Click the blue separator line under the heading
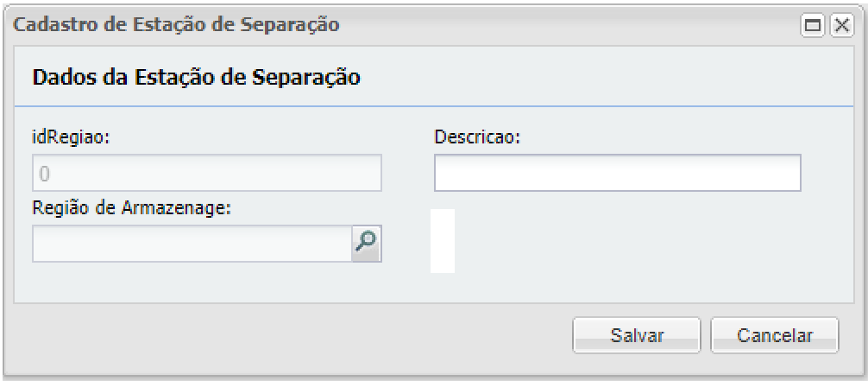The height and width of the screenshot is (381, 868). [x=431, y=105]
